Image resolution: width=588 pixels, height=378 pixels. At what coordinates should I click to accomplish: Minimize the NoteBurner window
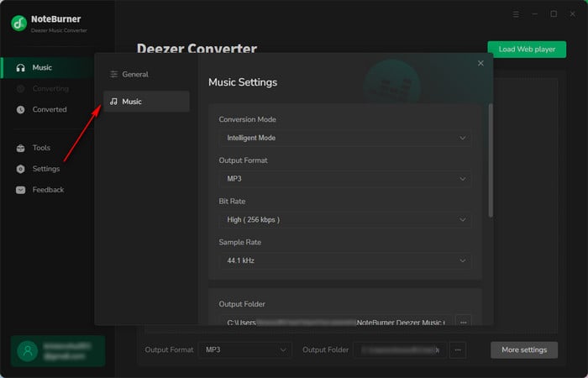click(x=535, y=14)
